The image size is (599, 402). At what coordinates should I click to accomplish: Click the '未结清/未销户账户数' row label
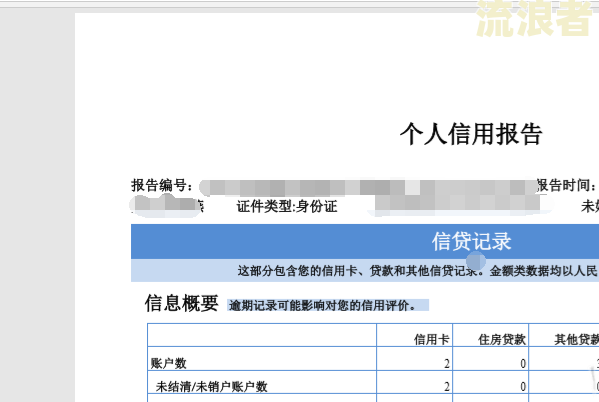tap(211, 387)
